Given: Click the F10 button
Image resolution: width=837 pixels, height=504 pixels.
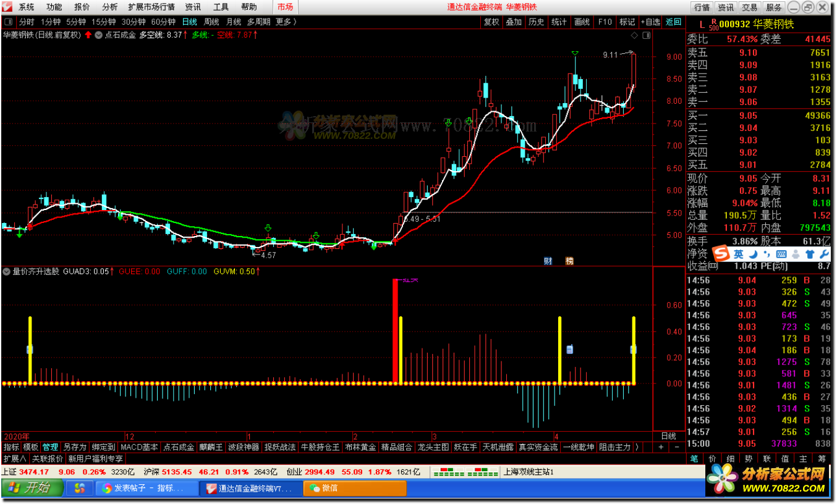Looking at the screenshot, I should point(605,22).
